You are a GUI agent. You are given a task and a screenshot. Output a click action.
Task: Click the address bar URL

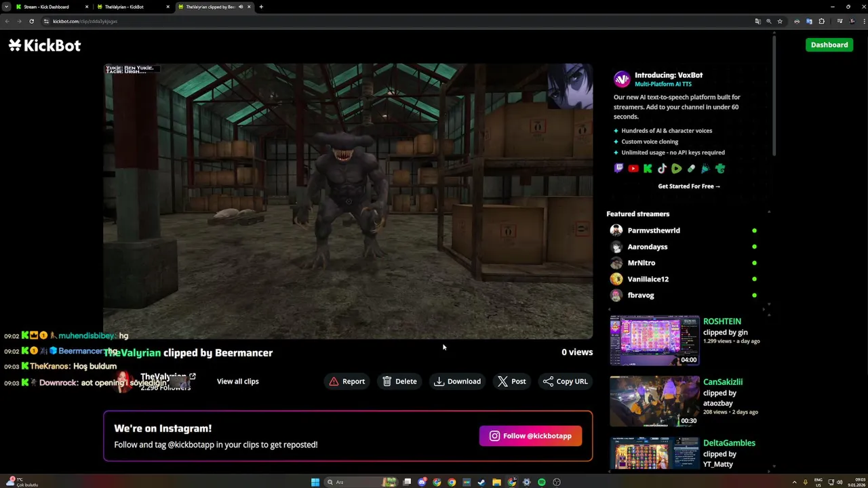(x=85, y=21)
